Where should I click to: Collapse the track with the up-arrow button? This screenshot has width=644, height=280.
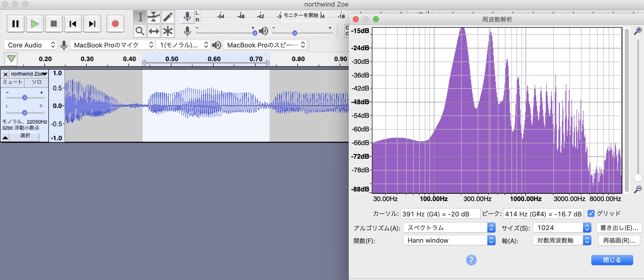click(5, 137)
